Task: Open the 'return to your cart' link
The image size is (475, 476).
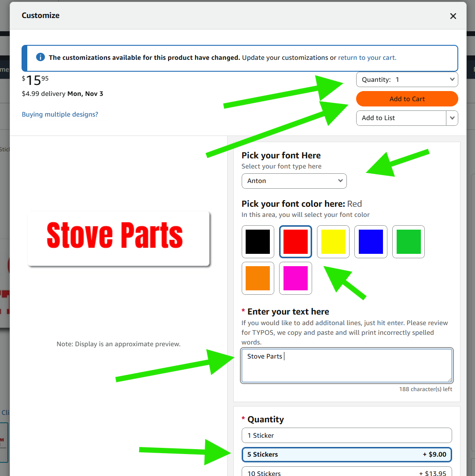Action: 367,58
